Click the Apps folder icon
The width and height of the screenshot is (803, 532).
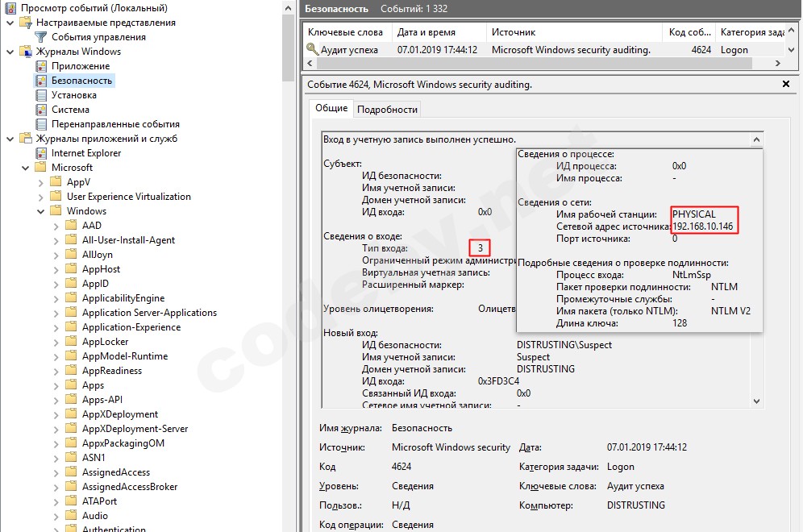(72, 385)
